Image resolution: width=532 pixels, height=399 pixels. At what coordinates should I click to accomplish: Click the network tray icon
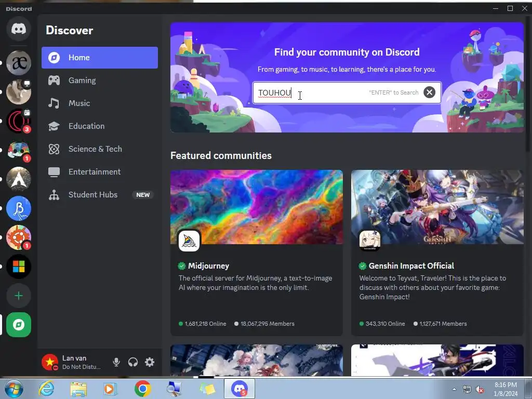(x=467, y=390)
